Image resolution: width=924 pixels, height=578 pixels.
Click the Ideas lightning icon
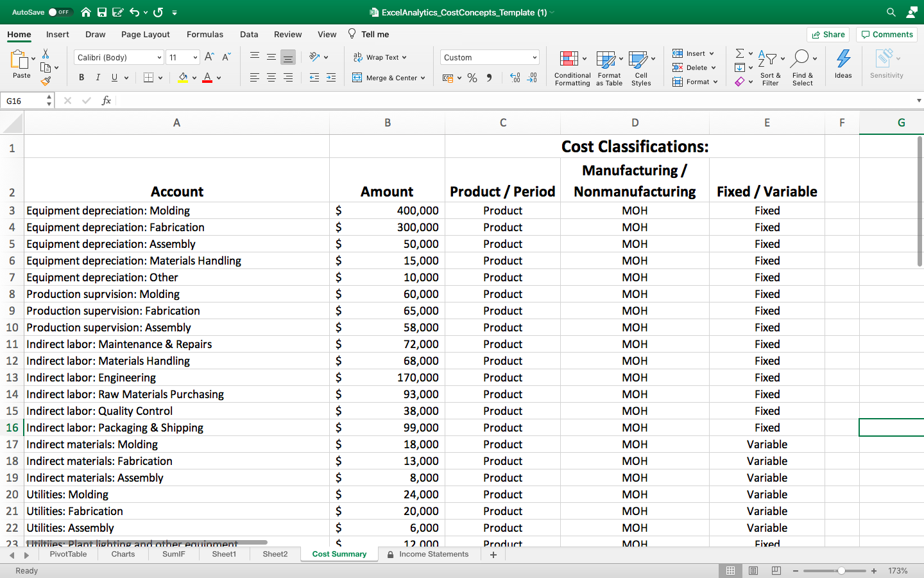(x=843, y=64)
